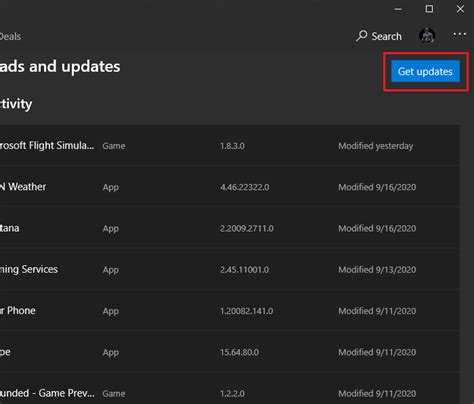Click version 1.2.2.0
474x404 pixels.
[232, 394]
